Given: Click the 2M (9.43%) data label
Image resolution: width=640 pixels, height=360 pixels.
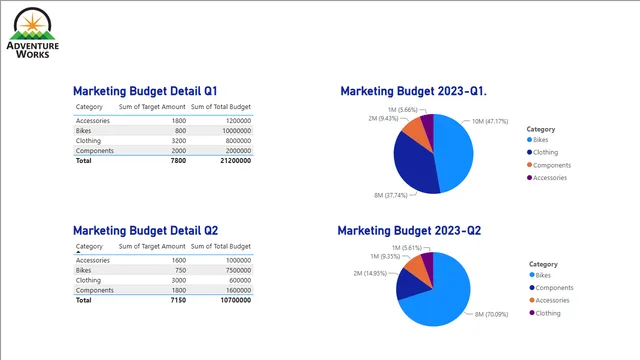Looking at the screenshot, I should pyautogui.click(x=383, y=118).
